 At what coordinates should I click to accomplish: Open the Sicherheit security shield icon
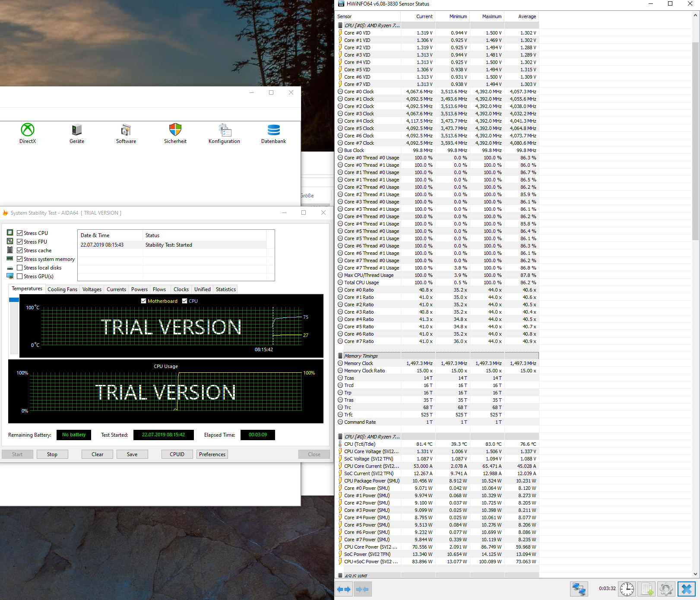pos(175,133)
